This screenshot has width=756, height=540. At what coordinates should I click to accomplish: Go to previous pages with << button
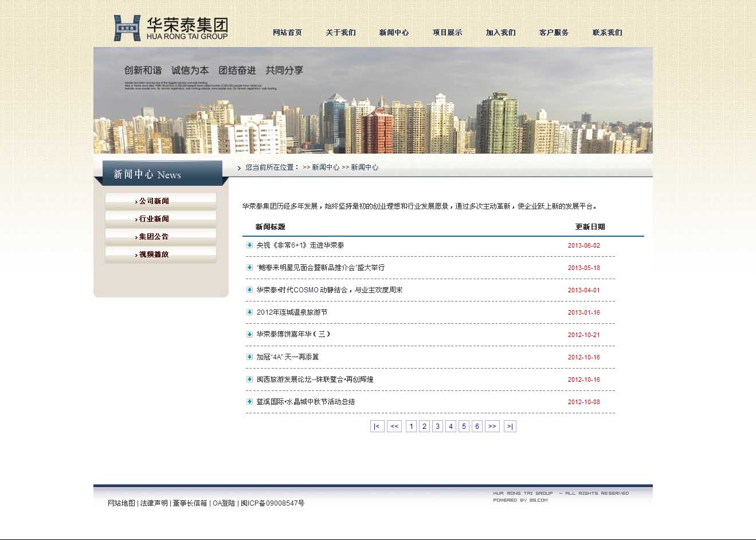(394, 426)
